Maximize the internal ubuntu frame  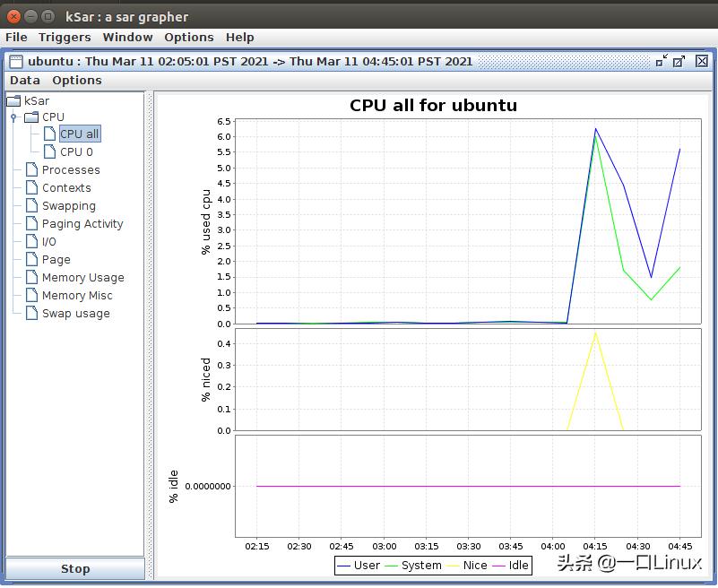(679, 61)
